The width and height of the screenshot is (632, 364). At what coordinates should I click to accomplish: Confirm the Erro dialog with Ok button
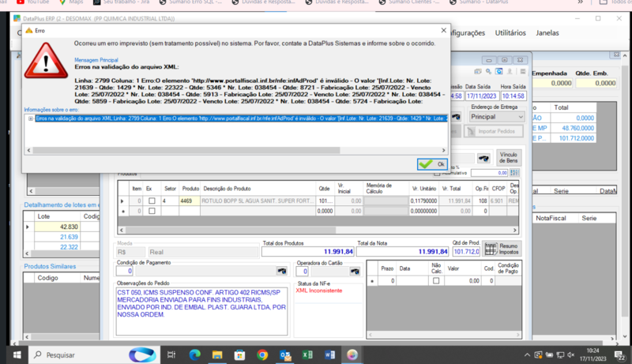click(432, 164)
